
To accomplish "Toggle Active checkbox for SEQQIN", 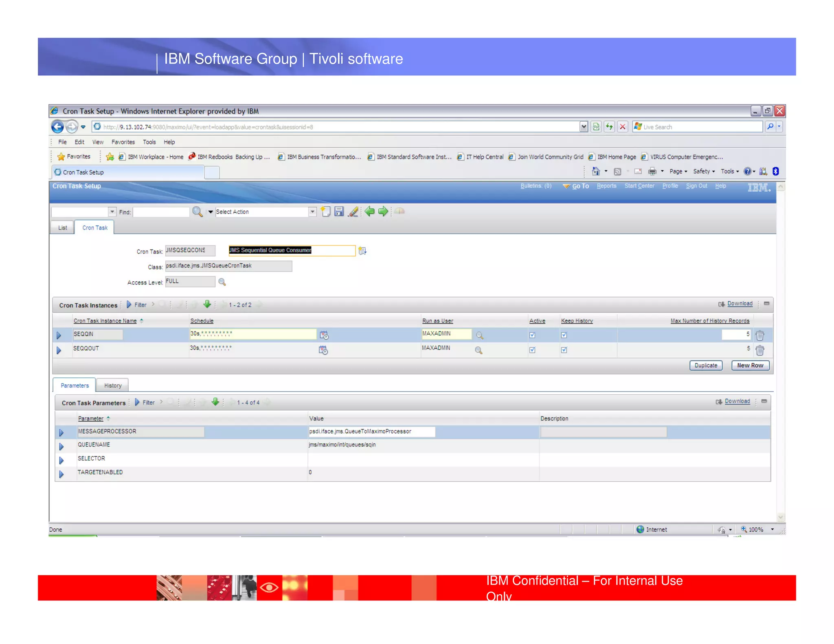I will pos(532,335).
